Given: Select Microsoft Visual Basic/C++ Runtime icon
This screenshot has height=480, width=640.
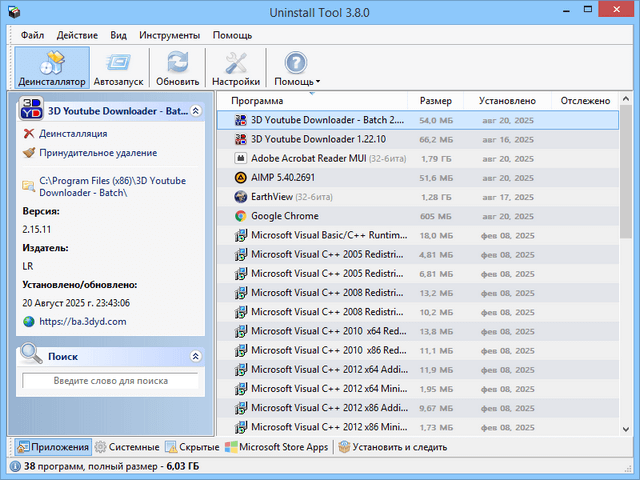Looking at the screenshot, I should click(x=240, y=236).
